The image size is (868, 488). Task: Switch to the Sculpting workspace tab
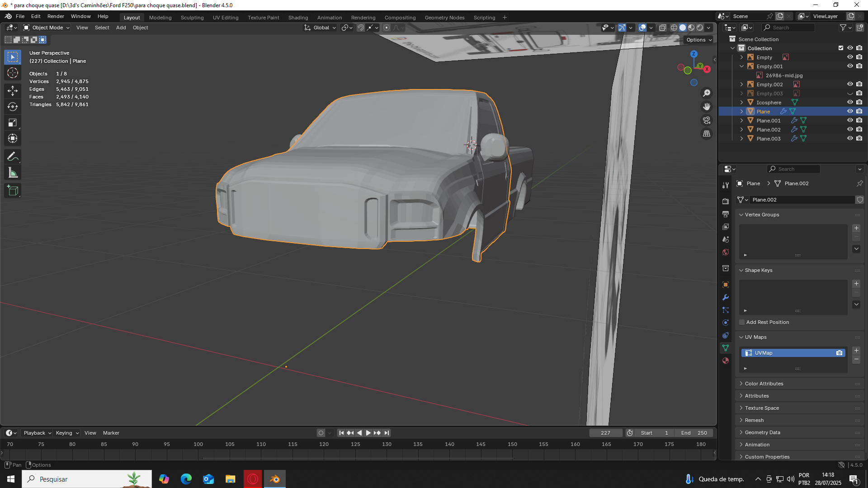pos(192,18)
